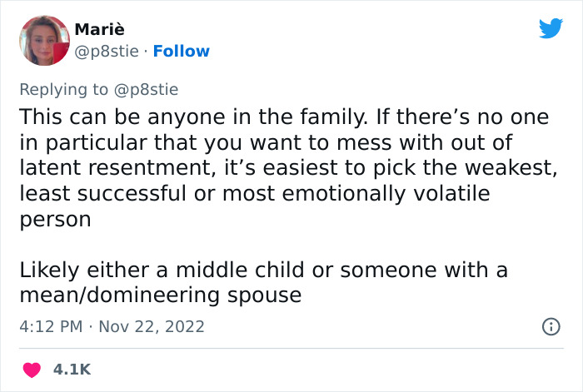583x392 pixels.
Task: Click the words 'emotionally volatile' in tweet
Action: 386,194
